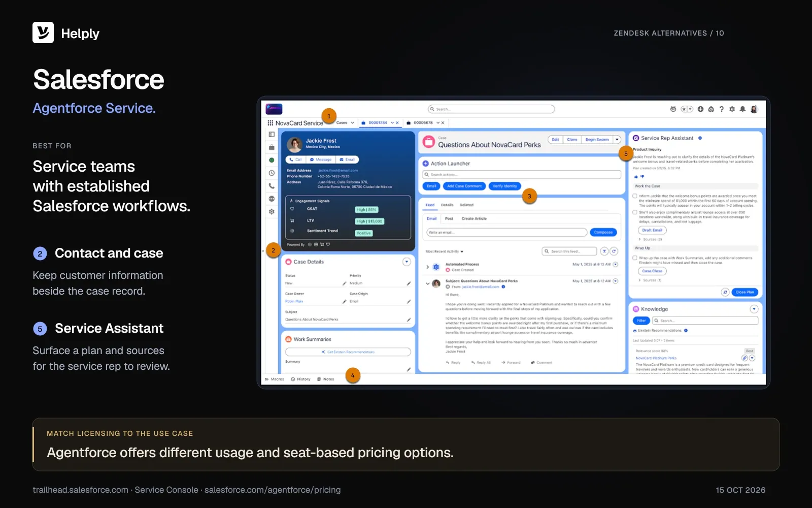Edit the Priority field pencil icon
The height and width of the screenshot is (508, 812).
(409, 283)
